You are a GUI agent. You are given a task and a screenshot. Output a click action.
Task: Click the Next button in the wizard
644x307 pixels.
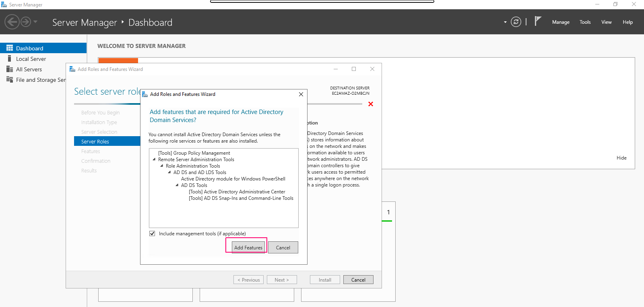(x=282, y=280)
